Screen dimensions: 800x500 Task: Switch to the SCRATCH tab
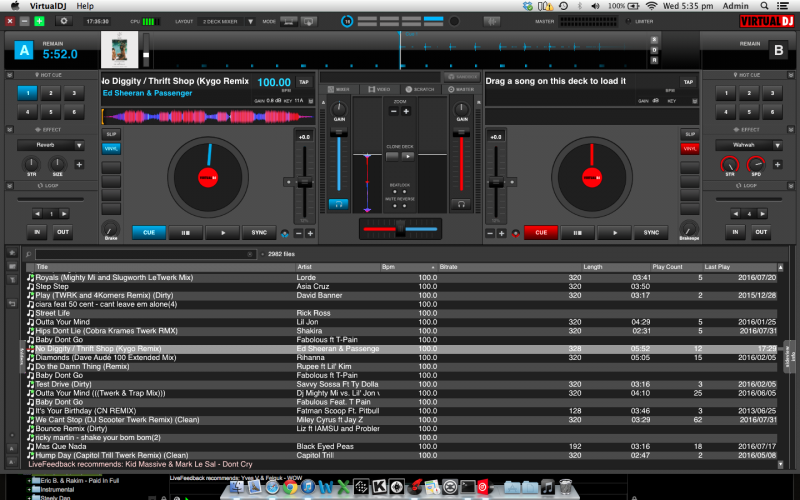click(420, 89)
